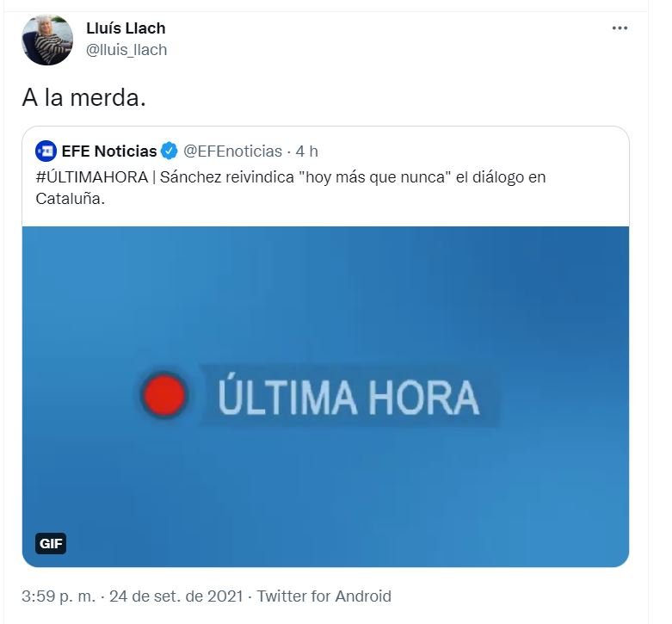Click the #ÚLTIMAHORA hashtag
This screenshot has height=624, width=672.
click(92, 177)
